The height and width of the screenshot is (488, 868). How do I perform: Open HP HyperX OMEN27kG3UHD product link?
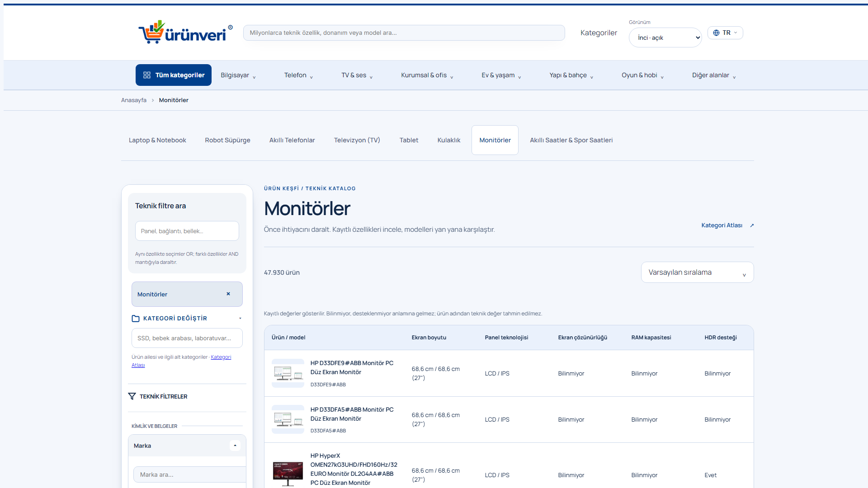click(x=354, y=469)
